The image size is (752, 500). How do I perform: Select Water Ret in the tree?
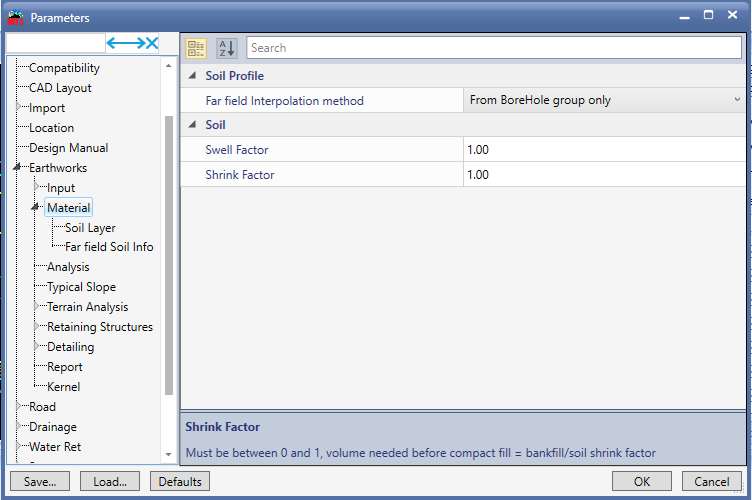pyautogui.click(x=55, y=447)
